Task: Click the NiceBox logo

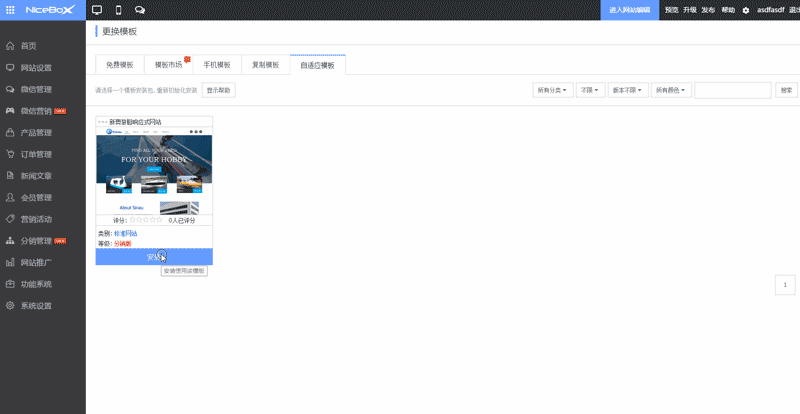Action: click(x=51, y=10)
